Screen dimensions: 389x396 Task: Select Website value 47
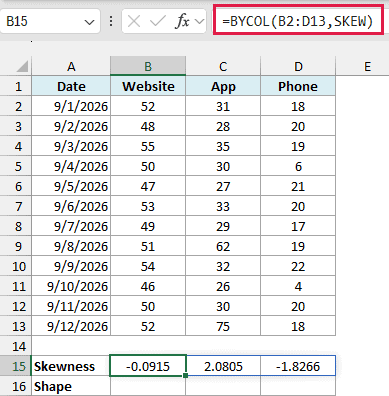148,186
